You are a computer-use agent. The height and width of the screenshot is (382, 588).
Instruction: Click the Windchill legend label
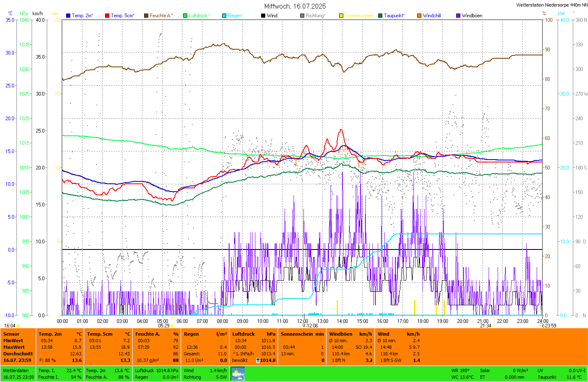pyautogui.click(x=432, y=16)
